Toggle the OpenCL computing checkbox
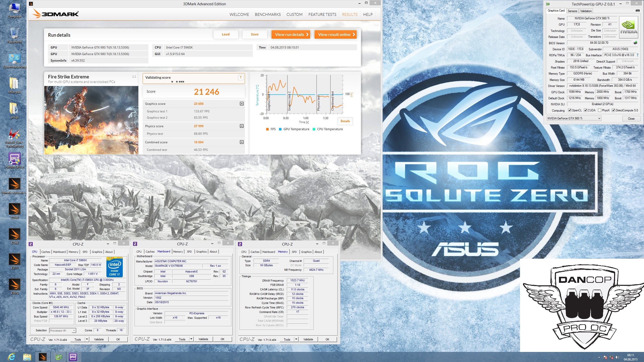Viewport: 644px width, 362px height. tap(570, 110)
